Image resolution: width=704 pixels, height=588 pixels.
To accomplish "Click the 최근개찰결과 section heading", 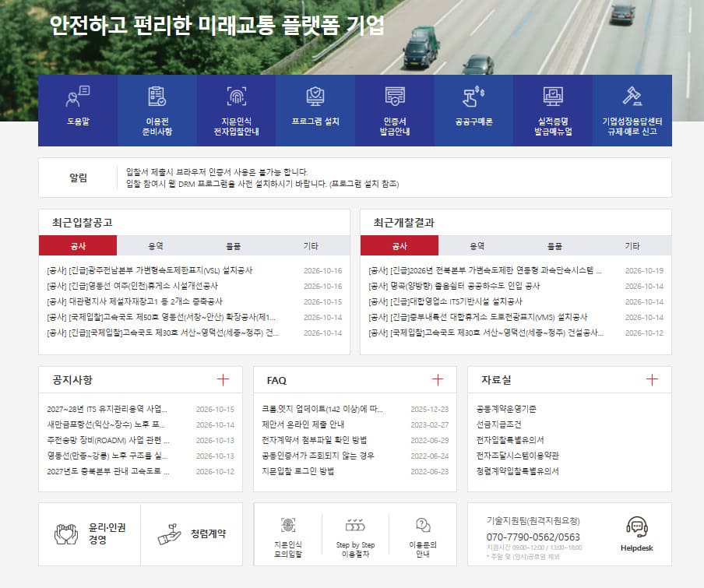I will [403, 222].
